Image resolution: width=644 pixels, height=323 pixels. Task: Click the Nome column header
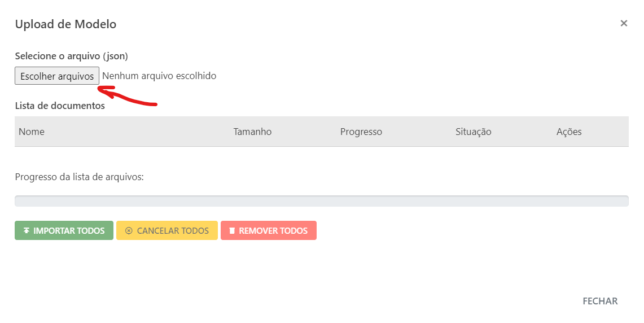click(x=32, y=132)
